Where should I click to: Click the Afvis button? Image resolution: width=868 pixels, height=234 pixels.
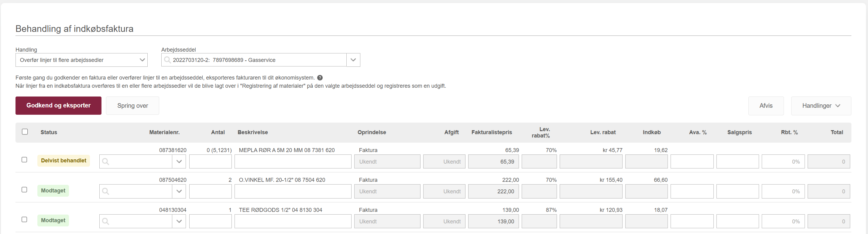766,106
